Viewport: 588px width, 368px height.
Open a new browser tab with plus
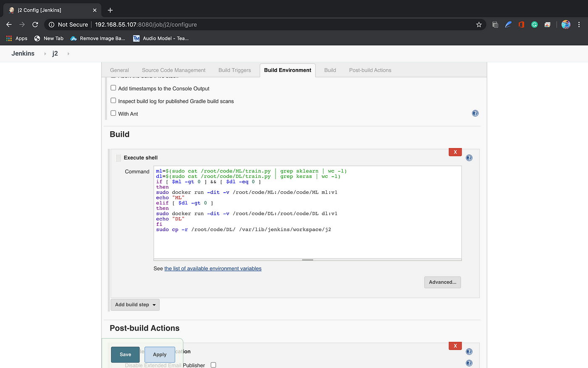click(110, 10)
